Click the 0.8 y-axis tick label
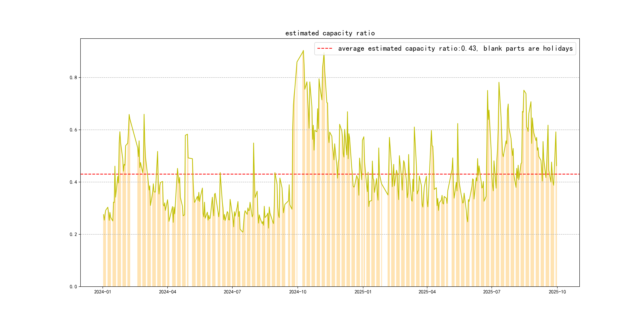The image size is (644, 322). click(73, 78)
